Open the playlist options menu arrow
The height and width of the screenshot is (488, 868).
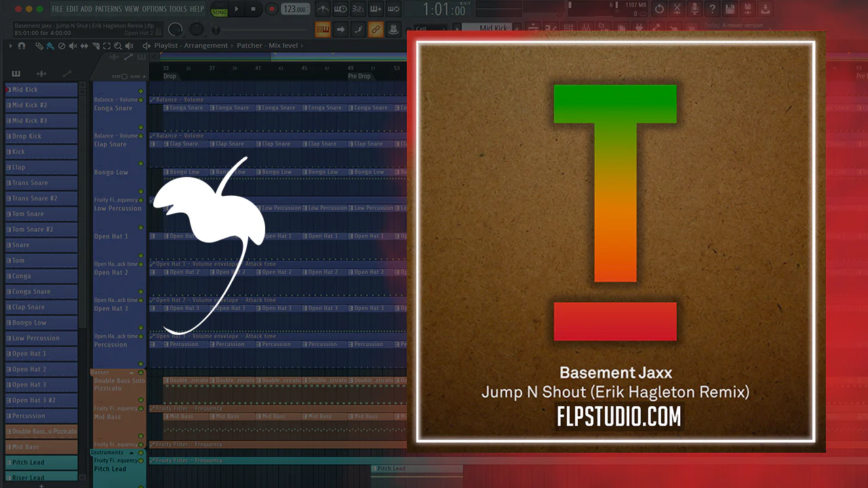click(x=12, y=46)
